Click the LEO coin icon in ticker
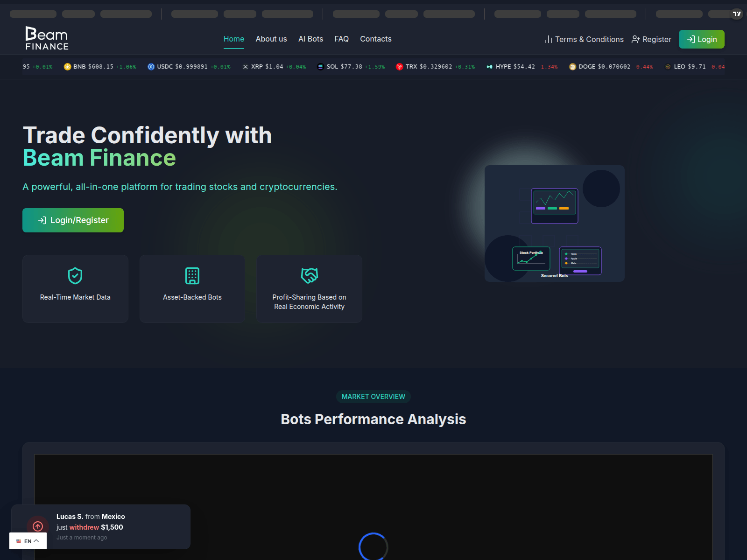 pos(668,67)
